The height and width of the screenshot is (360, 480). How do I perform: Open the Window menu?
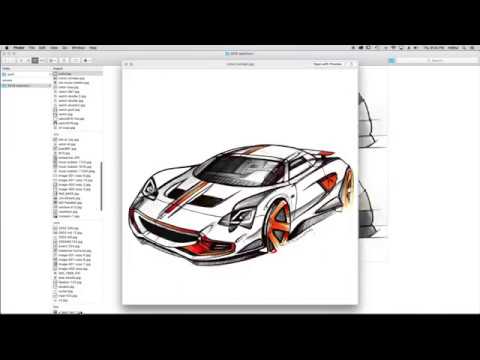coord(78,48)
